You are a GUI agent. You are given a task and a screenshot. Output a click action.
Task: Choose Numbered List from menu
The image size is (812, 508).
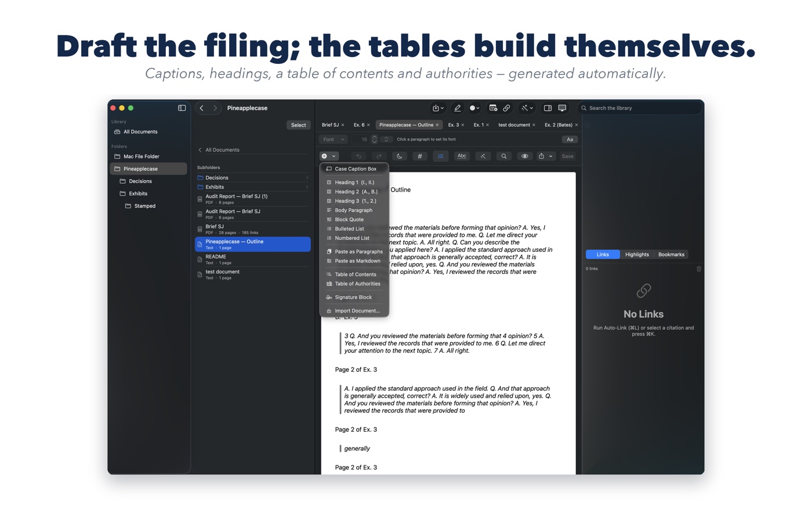tap(354, 238)
